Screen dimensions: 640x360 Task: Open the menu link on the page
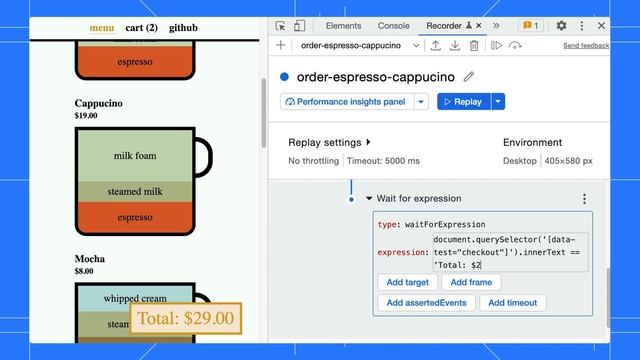coord(102,28)
